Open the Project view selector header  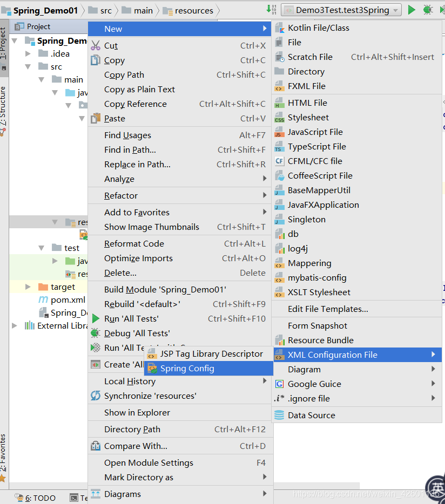click(32, 26)
